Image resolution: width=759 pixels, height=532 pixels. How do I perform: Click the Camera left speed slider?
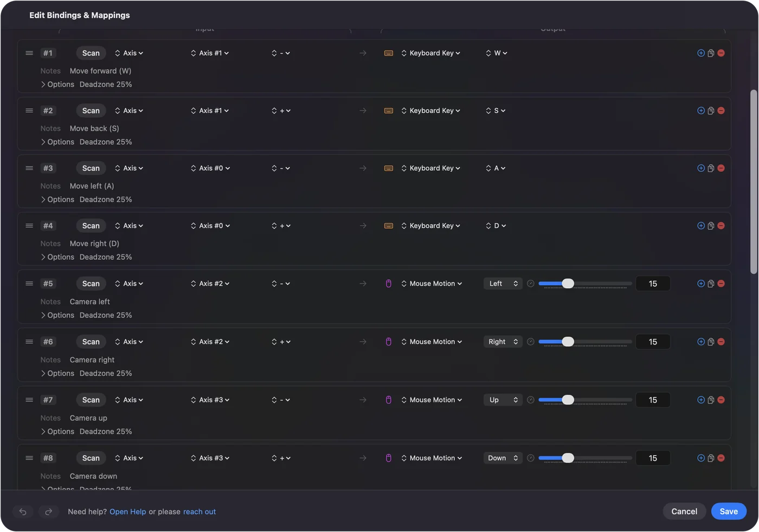(x=585, y=284)
